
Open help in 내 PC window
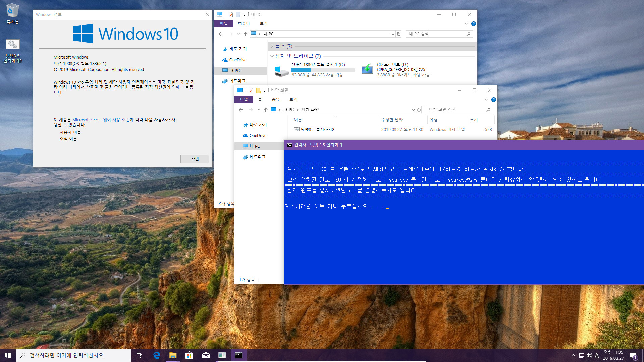click(x=473, y=24)
